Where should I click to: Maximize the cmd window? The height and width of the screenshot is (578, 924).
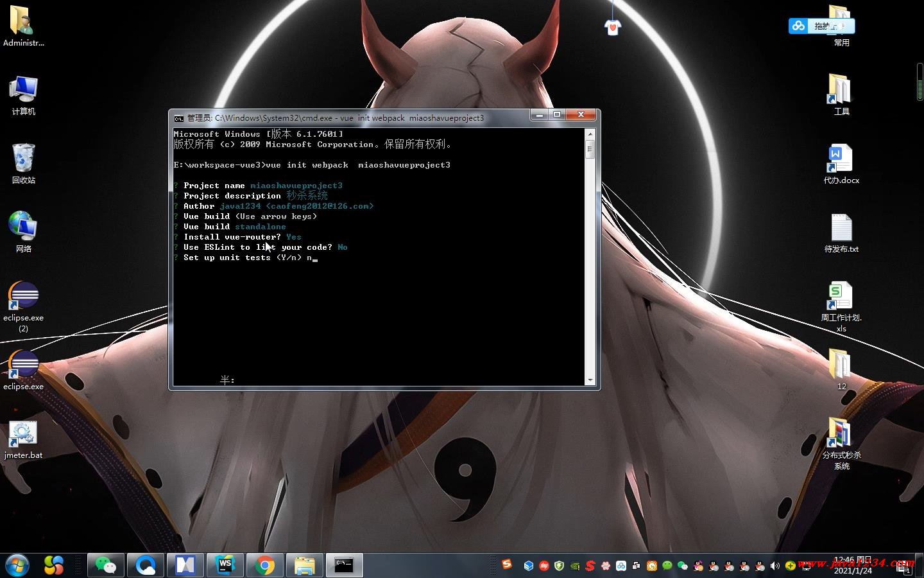point(557,115)
